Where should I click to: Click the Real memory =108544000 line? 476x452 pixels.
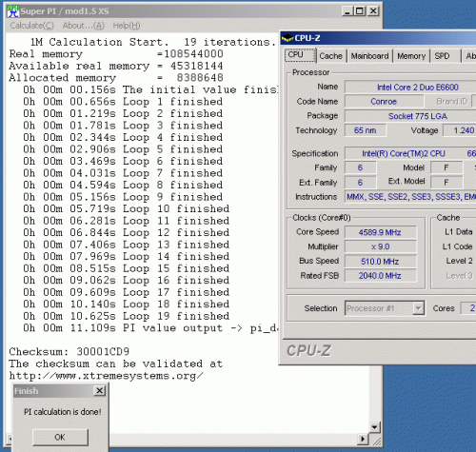click(x=116, y=54)
